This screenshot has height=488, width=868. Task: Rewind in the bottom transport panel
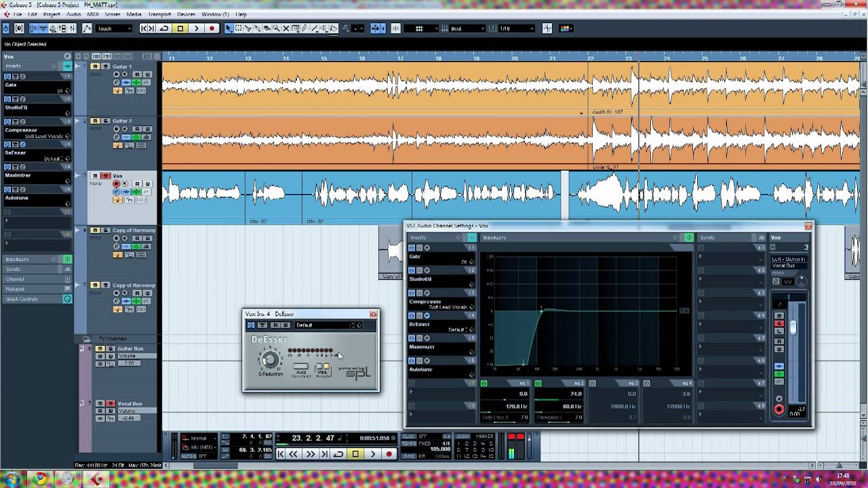(x=293, y=454)
